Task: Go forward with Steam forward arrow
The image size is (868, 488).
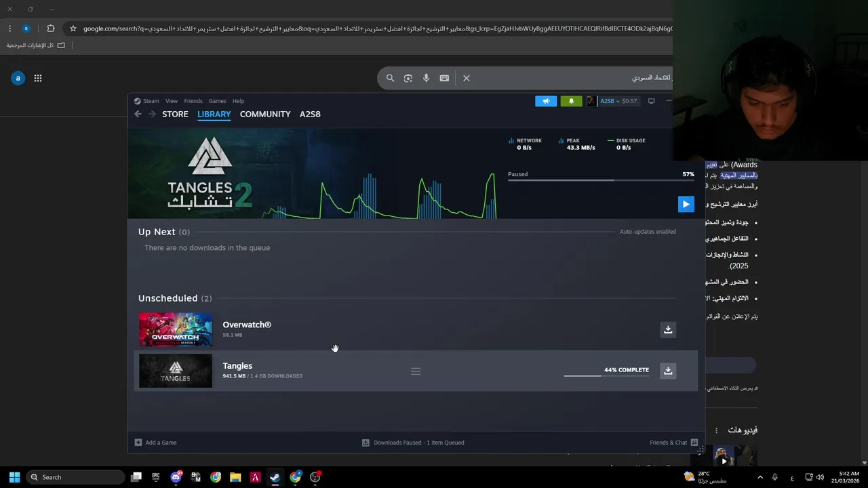Action: (152, 114)
